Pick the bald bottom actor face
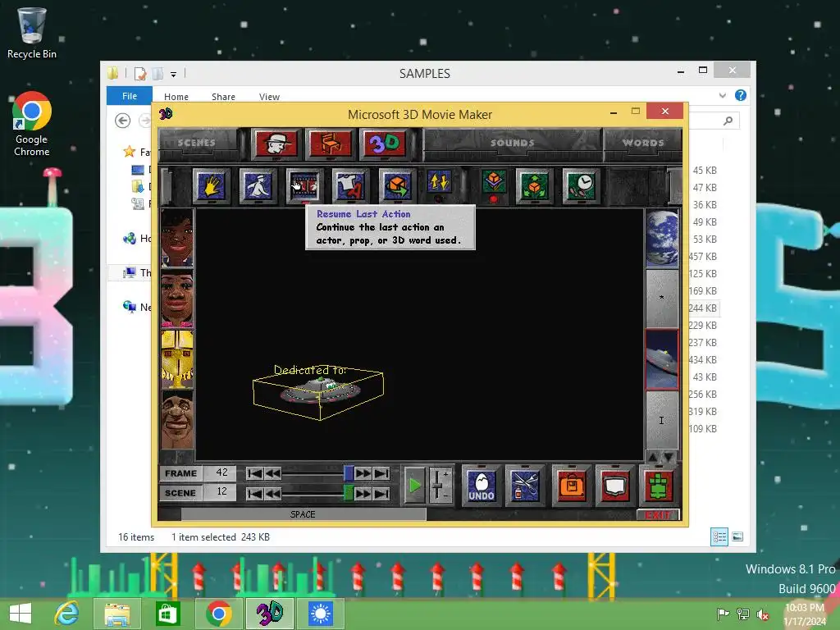The height and width of the screenshot is (630, 840). pyautogui.click(x=177, y=421)
